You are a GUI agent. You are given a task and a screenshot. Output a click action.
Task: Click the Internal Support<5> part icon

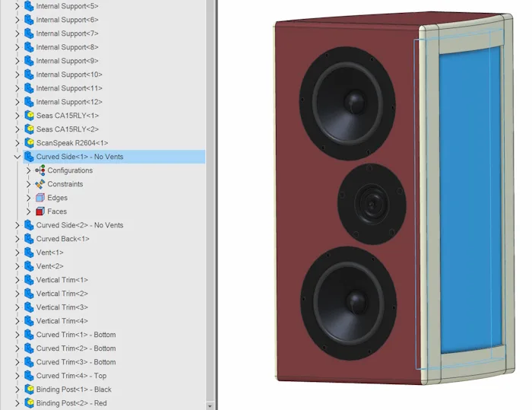[29, 6]
